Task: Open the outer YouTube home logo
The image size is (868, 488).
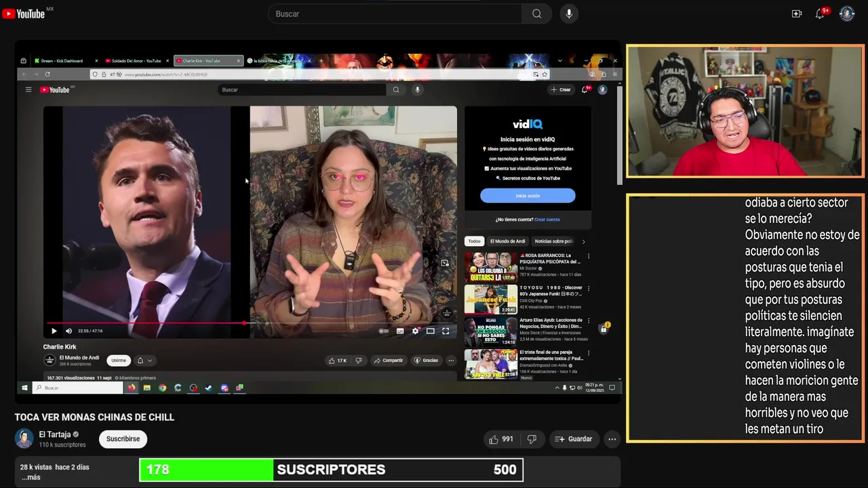Action: click(24, 14)
